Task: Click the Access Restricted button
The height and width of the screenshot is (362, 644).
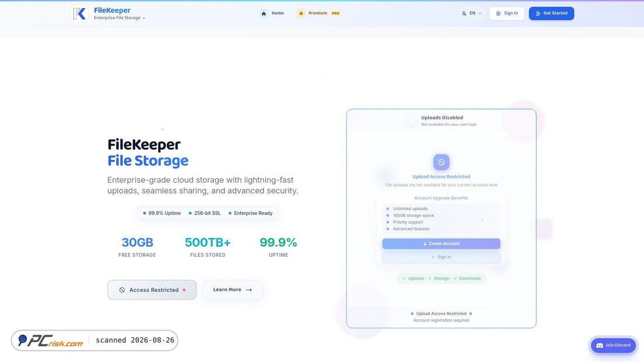Action: 152,289
